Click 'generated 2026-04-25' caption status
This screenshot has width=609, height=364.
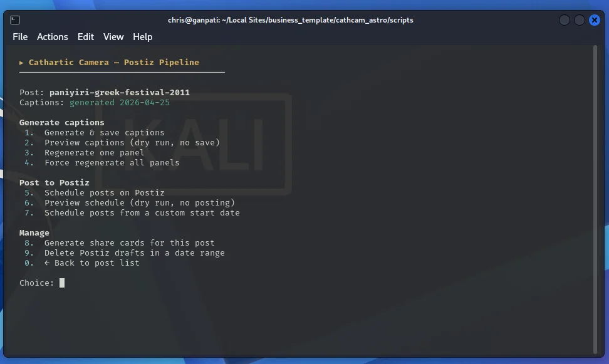[x=120, y=103]
